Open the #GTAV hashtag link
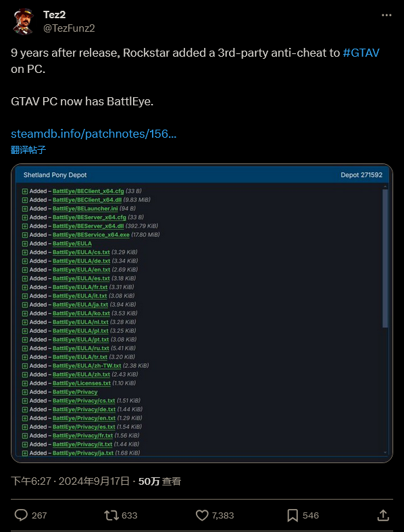This screenshot has height=532, width=404. [361, 53]
